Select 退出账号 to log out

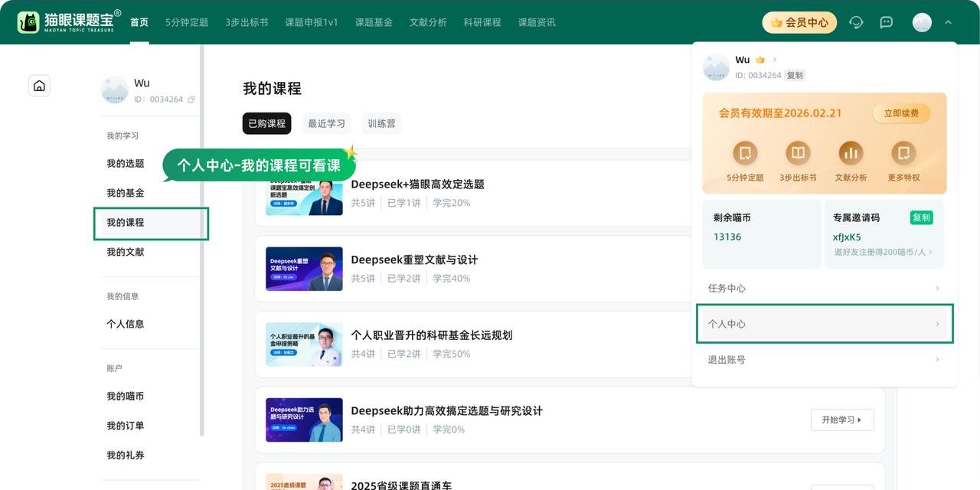pyautogui.click(x=825, y=360)
